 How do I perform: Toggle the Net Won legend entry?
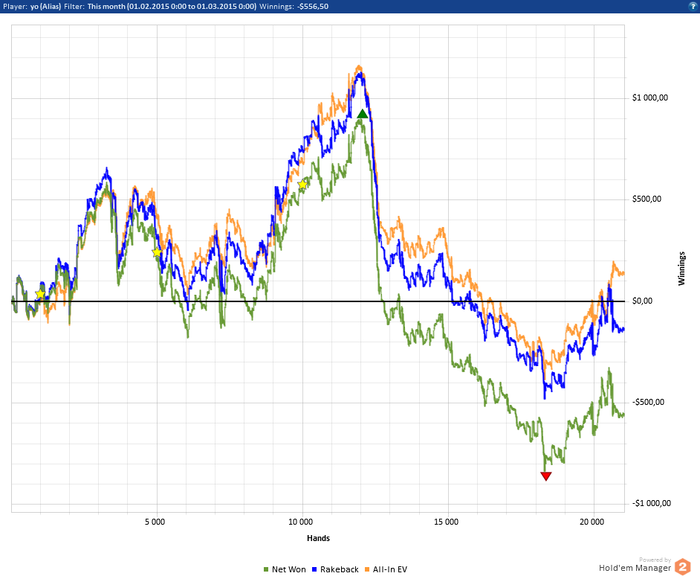(285, 569)
